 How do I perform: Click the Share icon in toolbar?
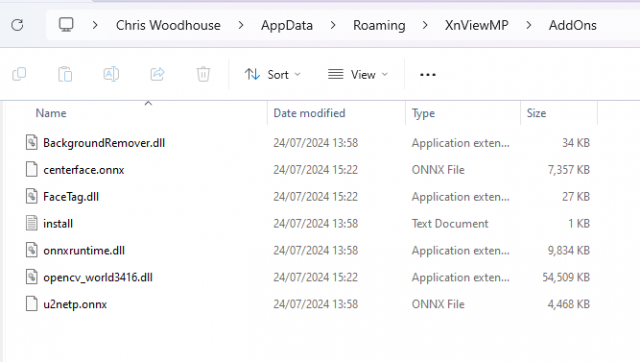click(157, 74)
